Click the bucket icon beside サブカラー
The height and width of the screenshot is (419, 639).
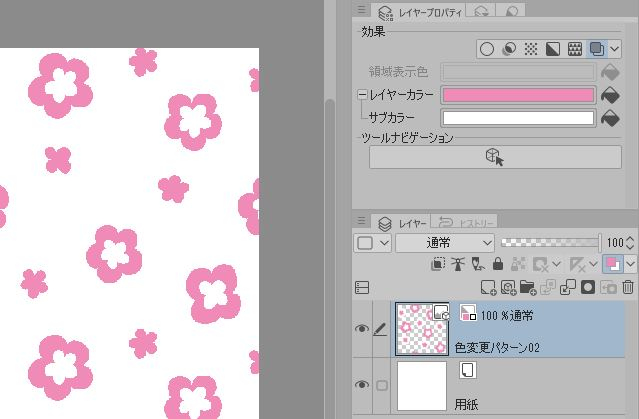click(x=610, y=118)
